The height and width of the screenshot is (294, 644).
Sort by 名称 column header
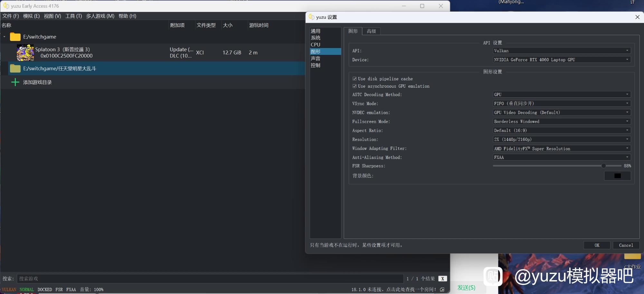[84, 25]
